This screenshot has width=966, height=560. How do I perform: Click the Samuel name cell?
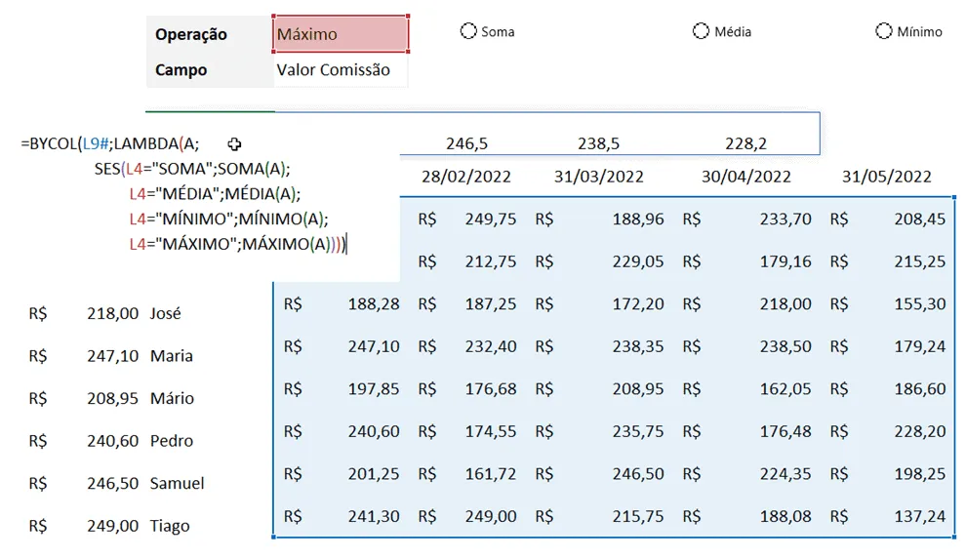click(x=177, y=484)
